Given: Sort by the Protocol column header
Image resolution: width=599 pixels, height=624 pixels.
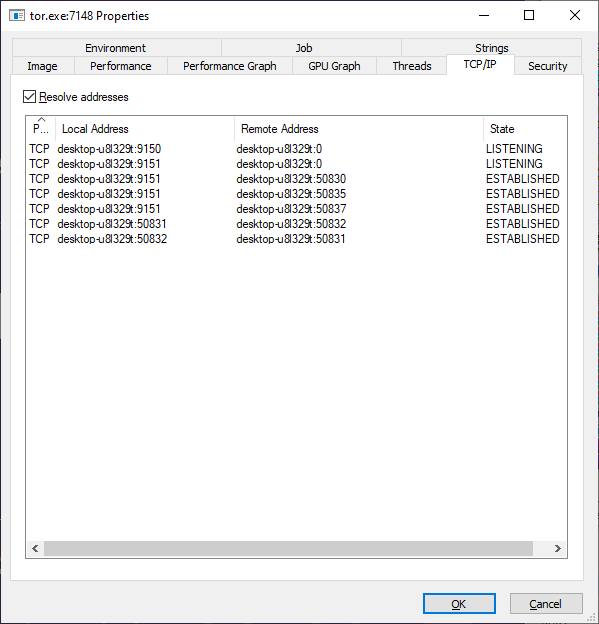Looking at the screenshot, I should [x=41, y=129].
